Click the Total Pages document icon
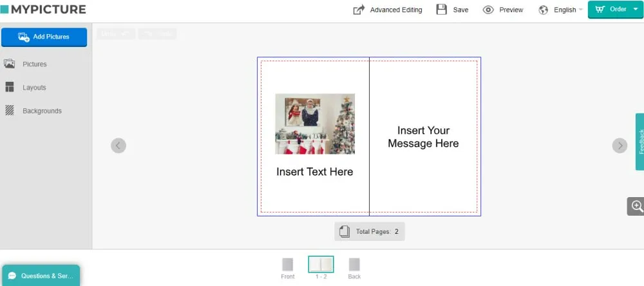The image size is (644, 286). (345, 231)
